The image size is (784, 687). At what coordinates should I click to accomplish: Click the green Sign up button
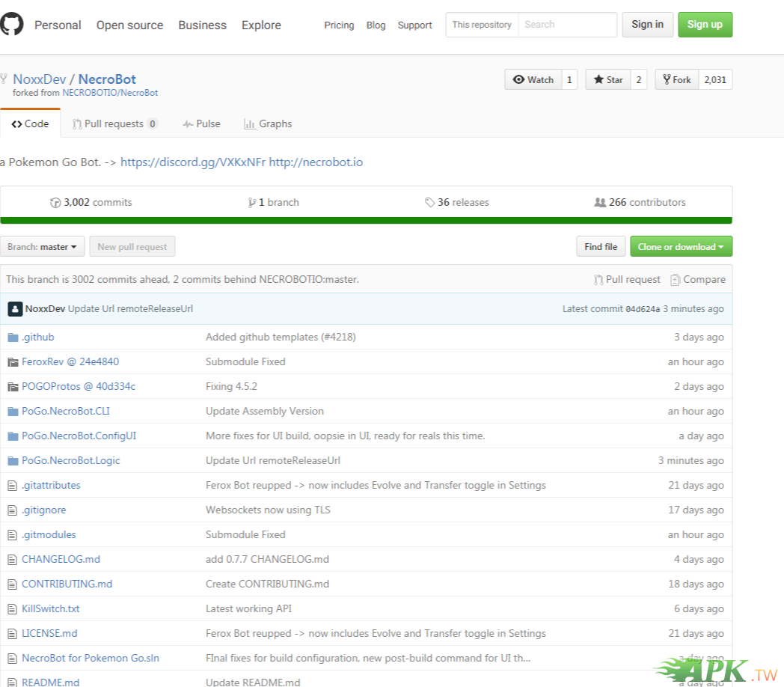point(705,25)
